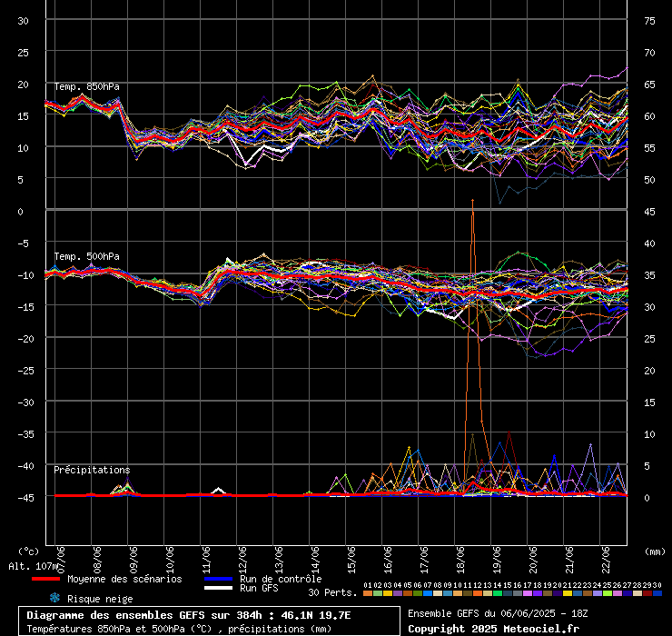
Task: Click the 18/06 date axis label
Action: pyautogui.click(x=460, y=560)
